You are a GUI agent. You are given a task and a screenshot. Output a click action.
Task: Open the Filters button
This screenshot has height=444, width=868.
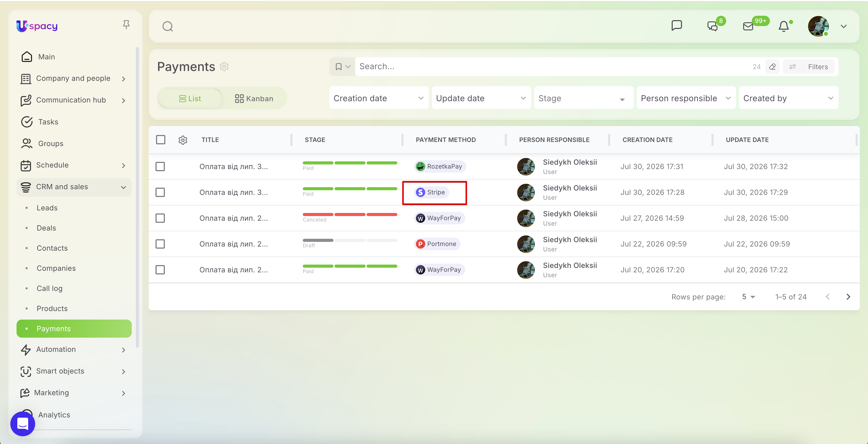pos(808,67)
